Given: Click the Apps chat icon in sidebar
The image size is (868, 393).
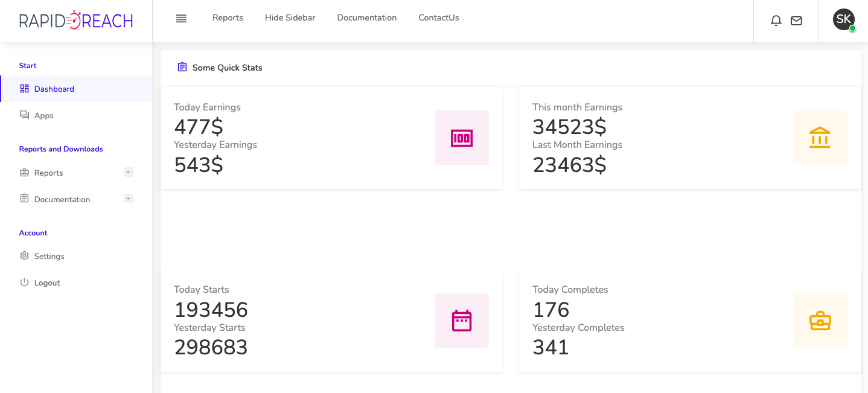Looking at the screenshot, I should 24,115.
